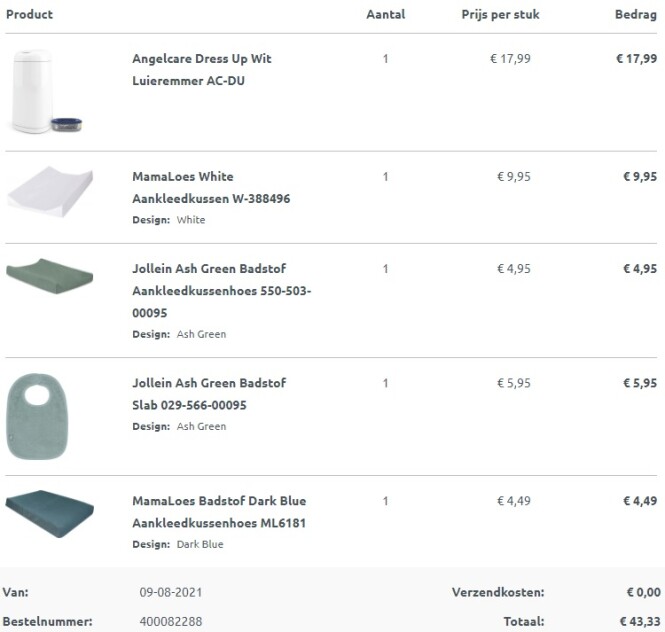Click the Ash Green changing pad cover image

click(50, 272)
